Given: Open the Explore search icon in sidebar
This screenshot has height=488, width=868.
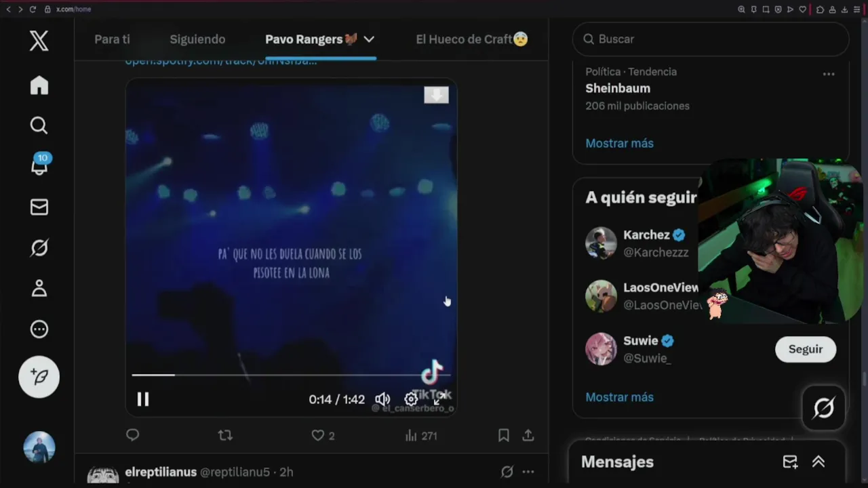Looking at the screenshot, I should 39,125.
